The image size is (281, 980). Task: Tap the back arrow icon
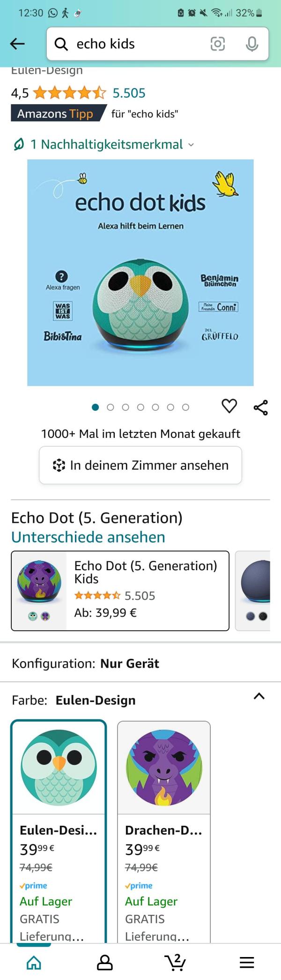17,44
